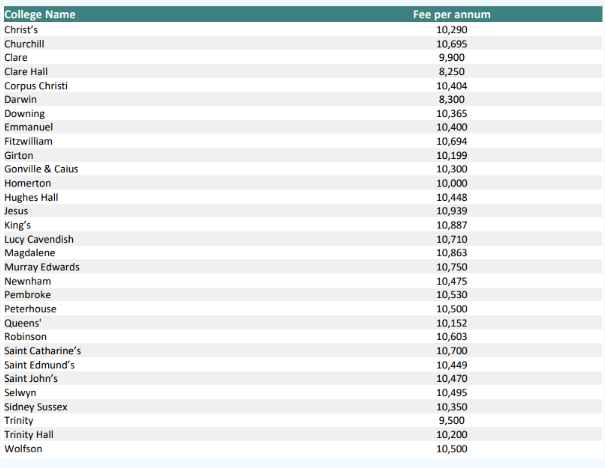Select the Lucy Cavendish cell
605x468 pixels.
pyautogui.click(x=38, y=239)
